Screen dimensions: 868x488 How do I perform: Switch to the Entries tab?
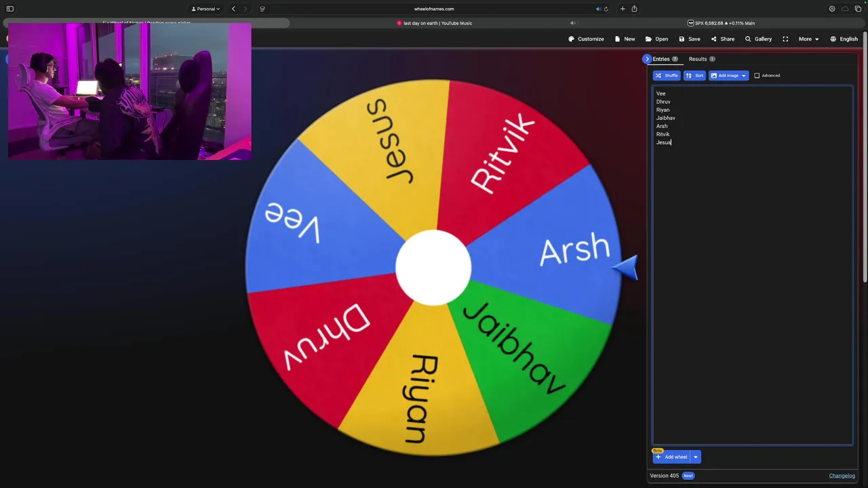pyautogui.click(x=665, y=59)
